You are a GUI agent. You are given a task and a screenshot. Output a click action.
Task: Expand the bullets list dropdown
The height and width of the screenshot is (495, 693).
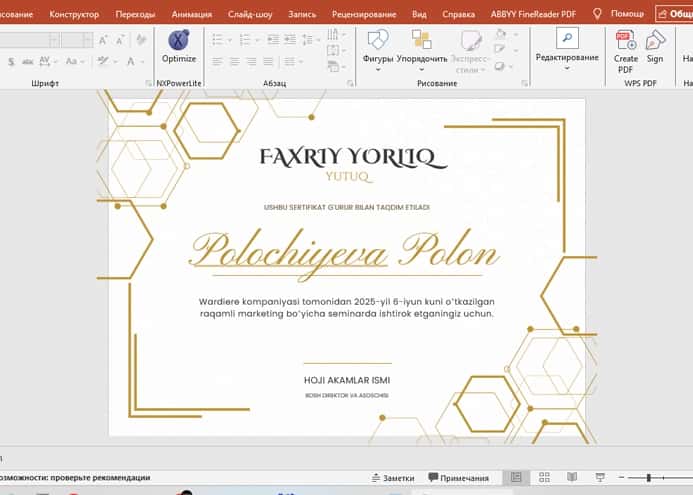(230, 40)
